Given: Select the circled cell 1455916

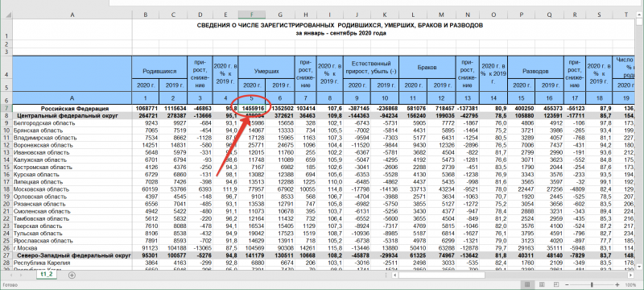Looking at the screenshot, I should pos(252,109).
